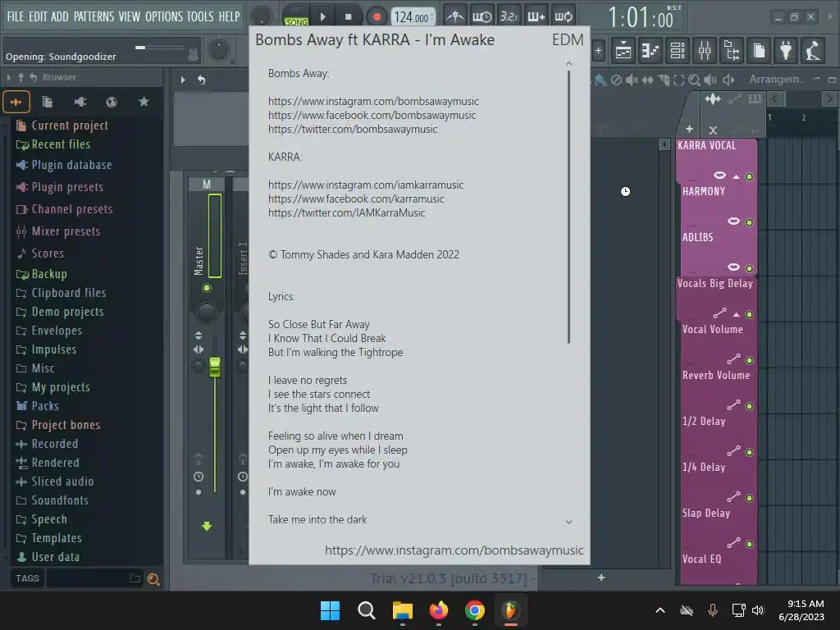840x630 pixels.
Task: Click the KARRA Twitter link
Action: 347,212
